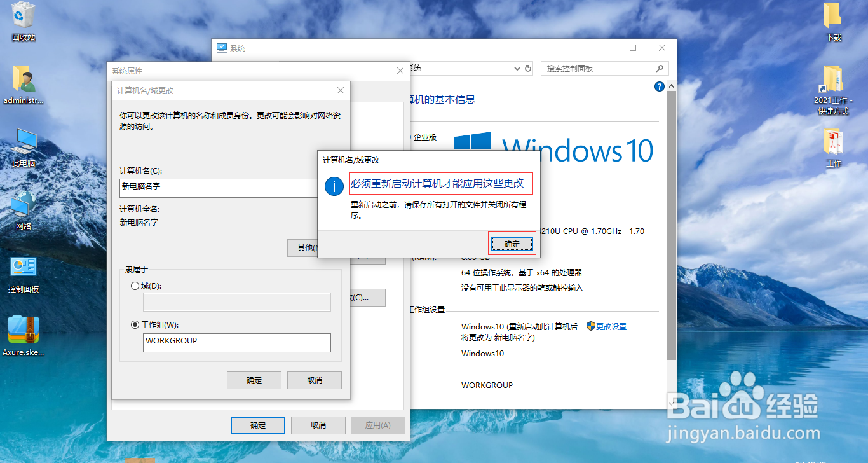Click 确定 in the restart message dialog
Viewport: 868px width, 463px height.
[512, 244]
